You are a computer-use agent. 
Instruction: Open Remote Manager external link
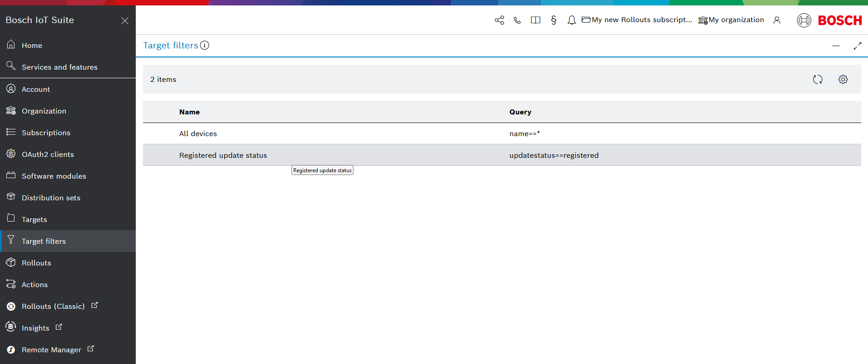click(x=51, y=350)
